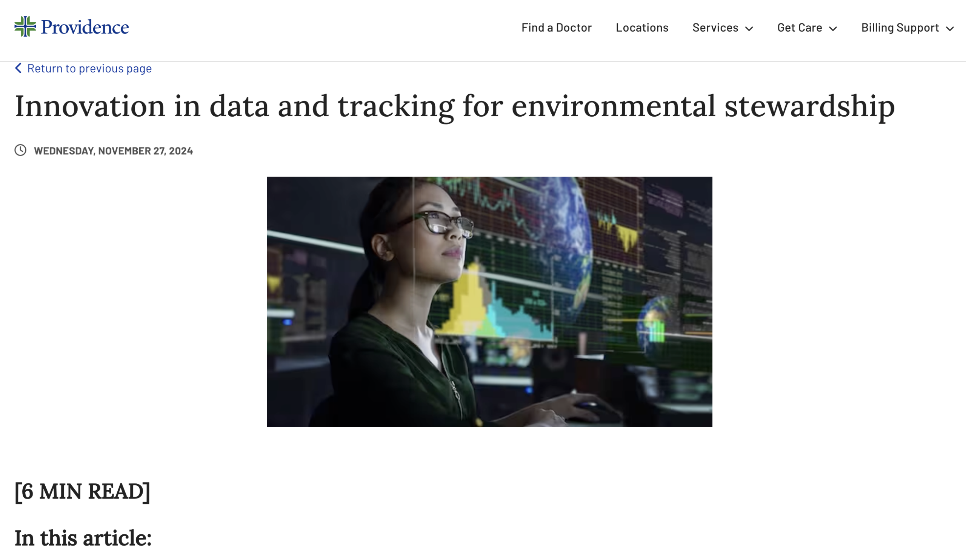Click the back chevron arrow icon
Image resolution: width=966 pixels, height=560 pixels.
(x=18, y=68)
